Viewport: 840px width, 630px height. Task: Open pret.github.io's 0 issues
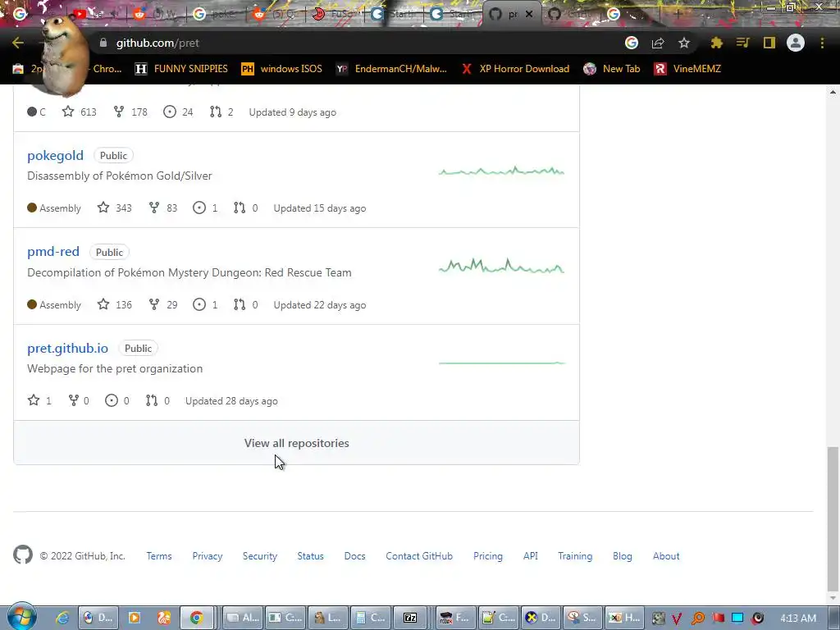(116, 400)
